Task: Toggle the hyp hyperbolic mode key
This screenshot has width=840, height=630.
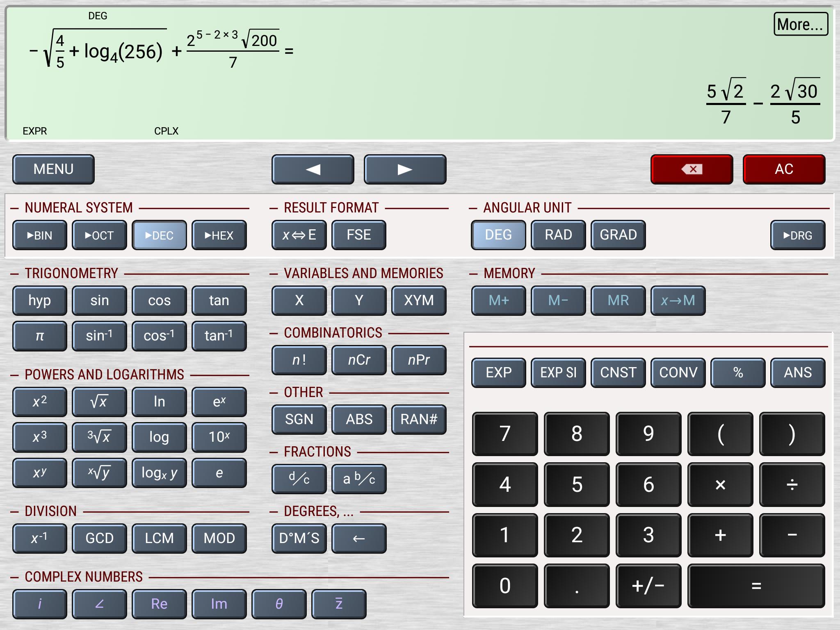Action: point(39,301)
